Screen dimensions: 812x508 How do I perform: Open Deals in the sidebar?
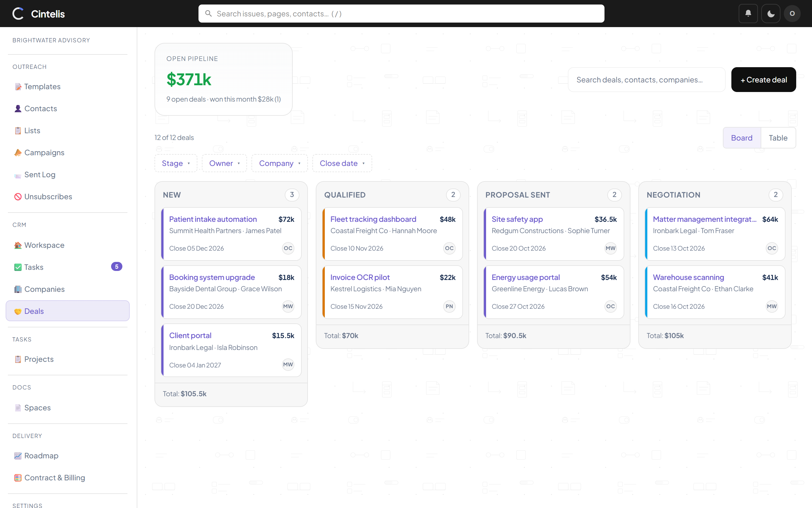coord(67,311)
